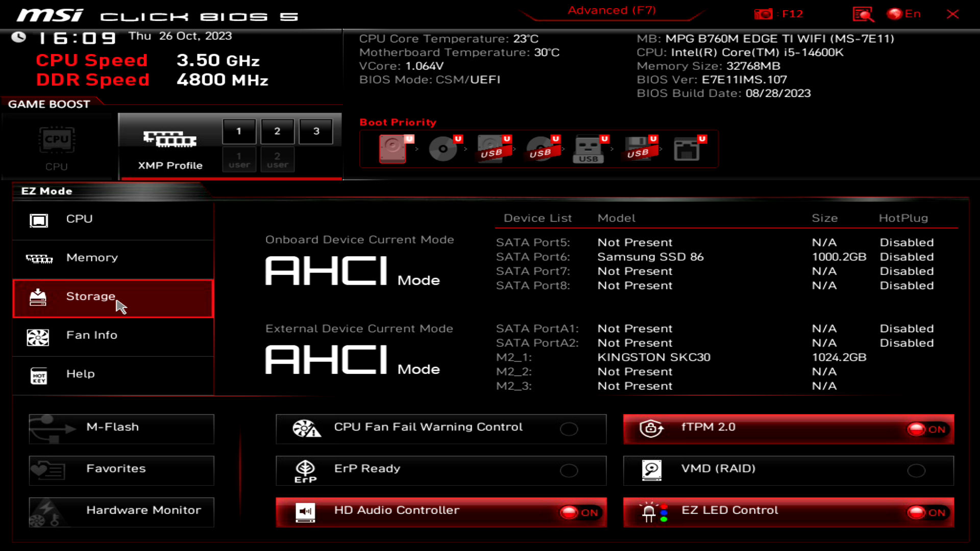Select the optical disc boot priority icon
This screenshot has height=551, width=980.
(x=443, y=148)
